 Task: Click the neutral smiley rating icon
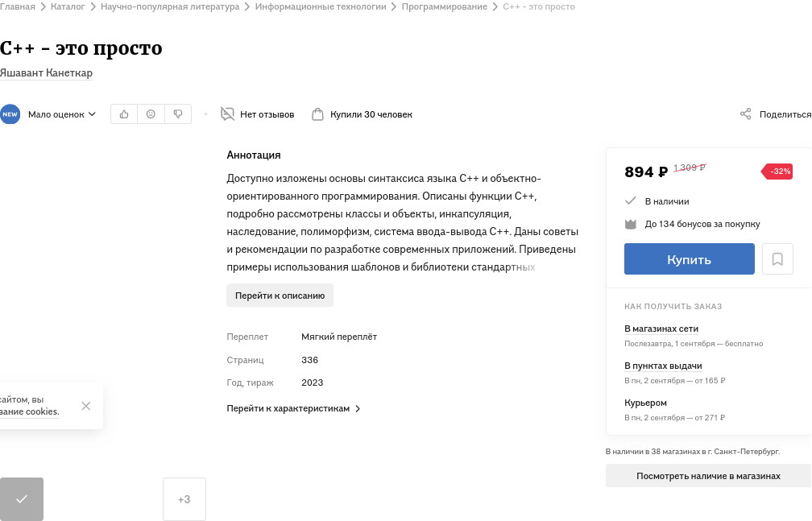tap(151, 114)
